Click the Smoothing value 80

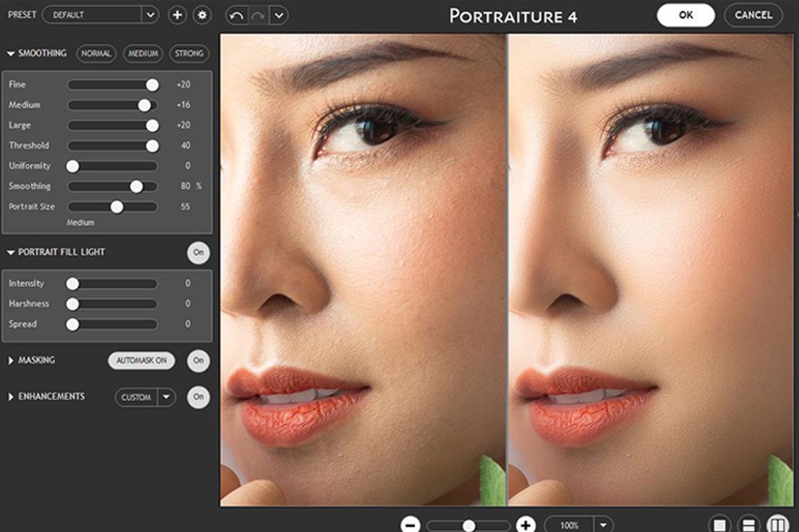coord(186,186)
